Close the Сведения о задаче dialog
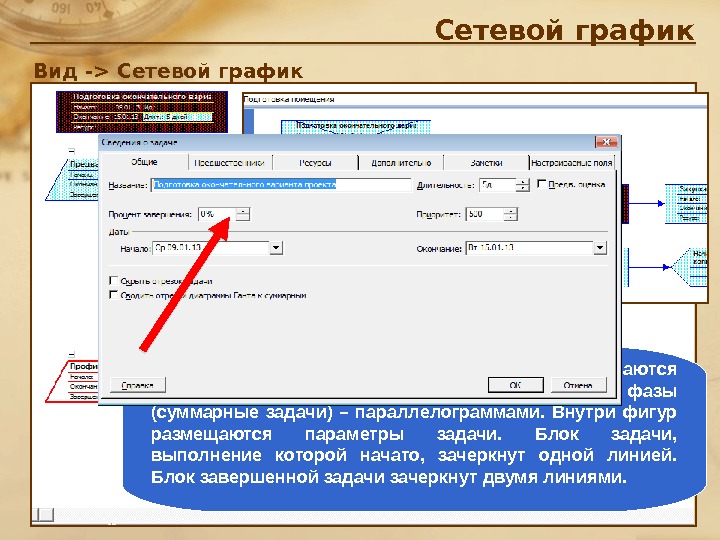Viewport: 720px width, 540px height. tap(606, 142)
